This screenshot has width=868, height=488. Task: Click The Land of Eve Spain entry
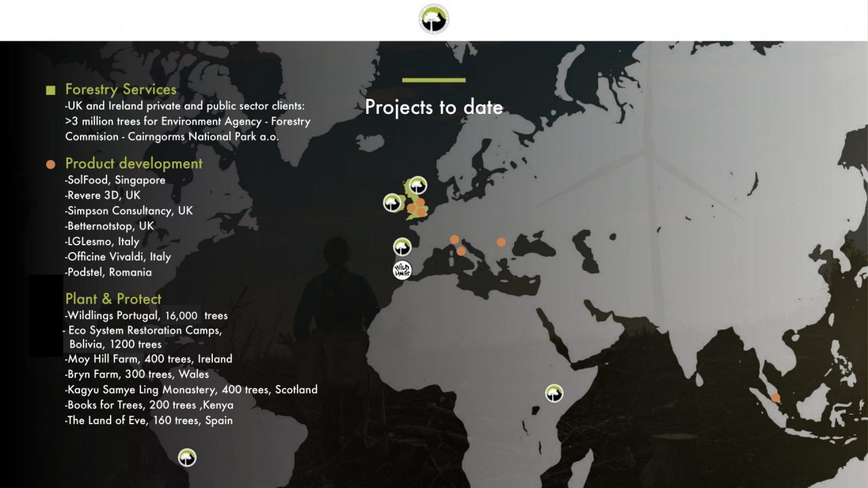[x=149, y=421]
